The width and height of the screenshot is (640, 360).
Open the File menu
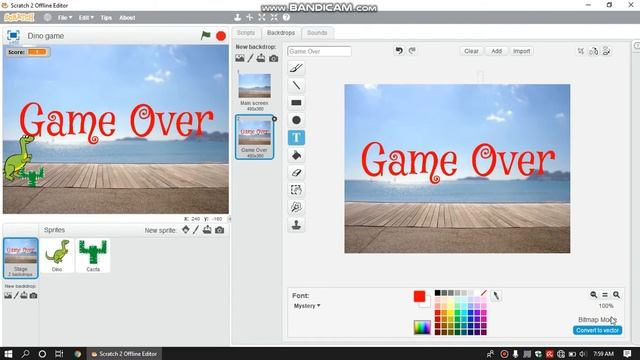(64, 18)
